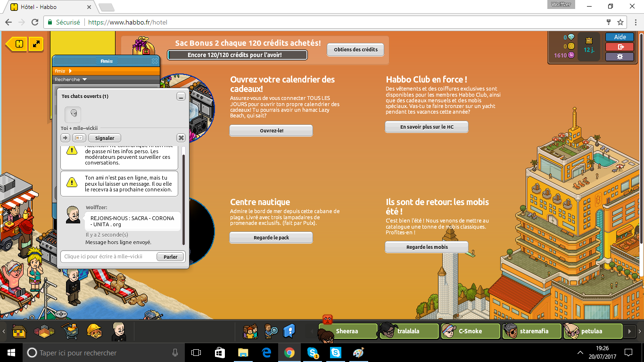This screenshot has width=644, height=362.
Task: Bookmark this page with the star
Action: click(620, 22)
